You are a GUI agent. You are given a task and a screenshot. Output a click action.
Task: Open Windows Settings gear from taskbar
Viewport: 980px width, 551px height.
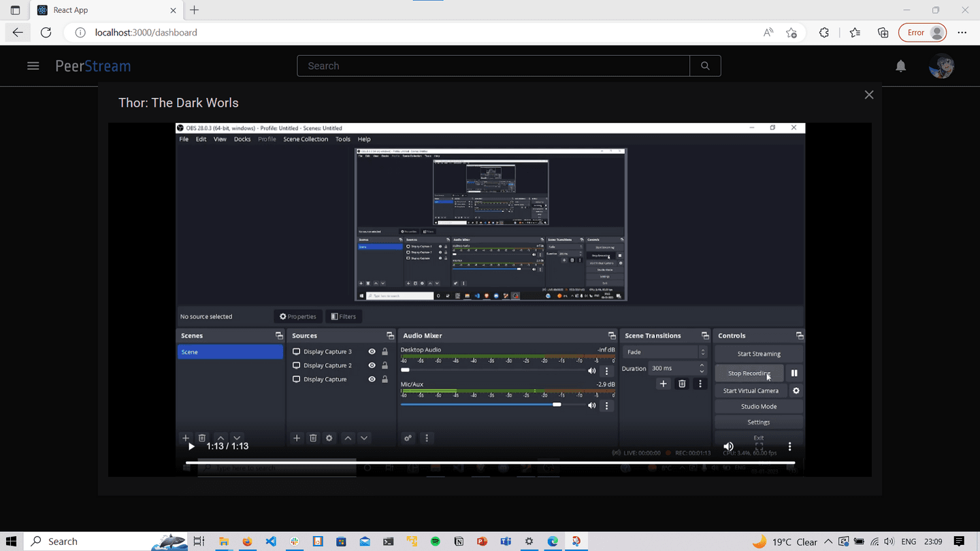tap(529, 541)
